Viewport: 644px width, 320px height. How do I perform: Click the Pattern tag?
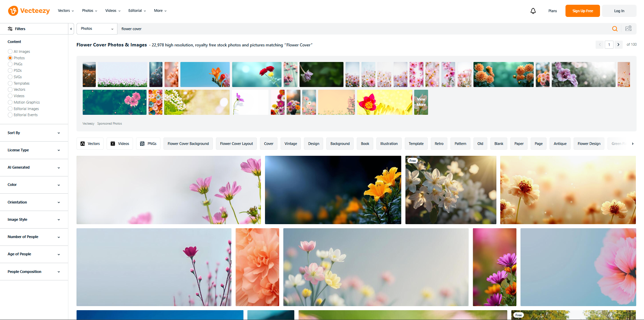click(x=460, y=144)
